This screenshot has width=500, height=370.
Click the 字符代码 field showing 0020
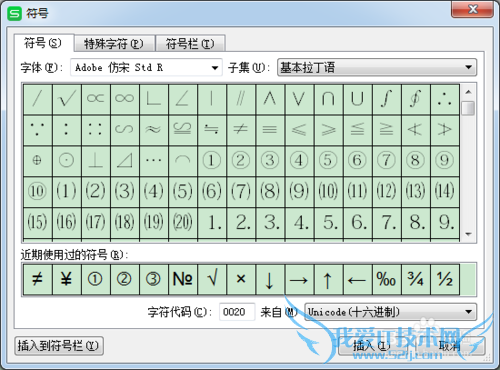[x=237, y=312]
